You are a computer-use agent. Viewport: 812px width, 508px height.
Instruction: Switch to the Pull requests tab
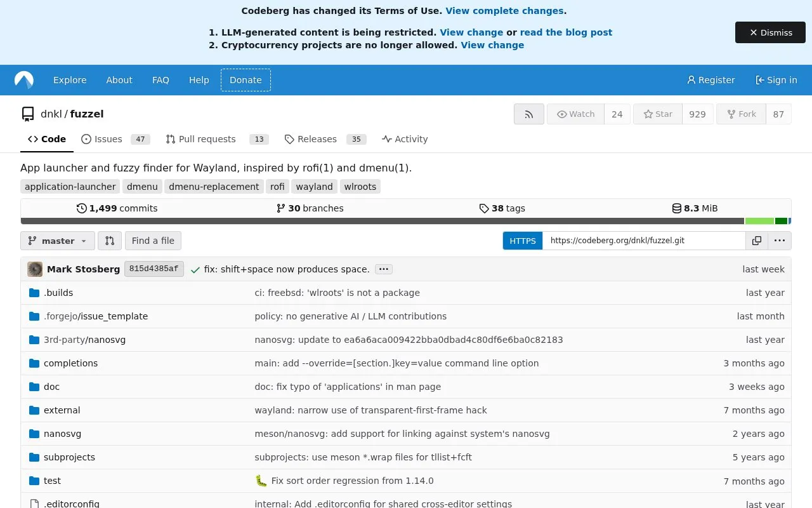(217, 139)
